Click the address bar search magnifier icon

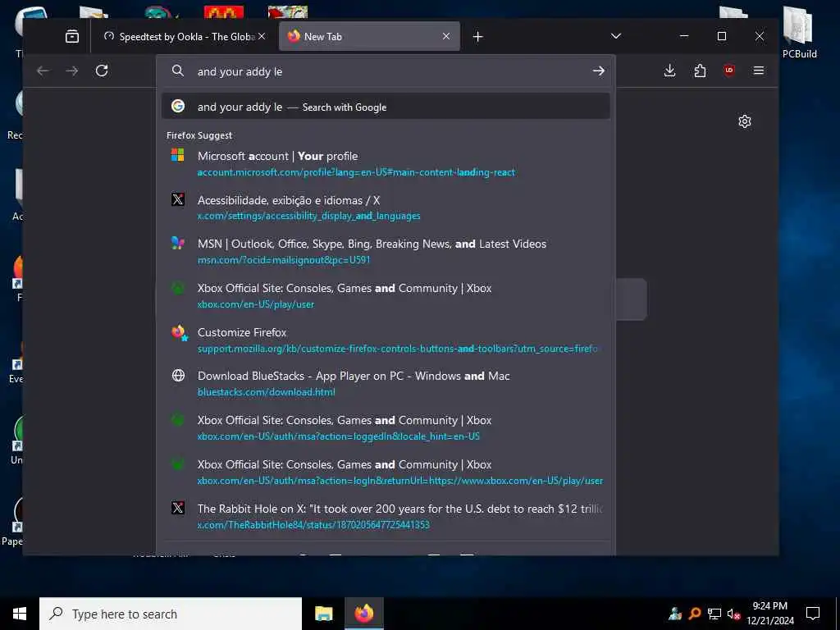coord(178,71)
